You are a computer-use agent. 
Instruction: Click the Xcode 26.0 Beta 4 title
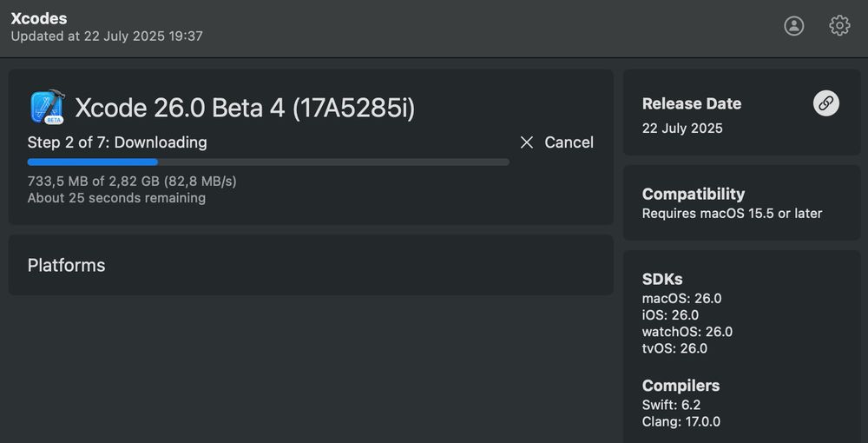pos(245,108)
